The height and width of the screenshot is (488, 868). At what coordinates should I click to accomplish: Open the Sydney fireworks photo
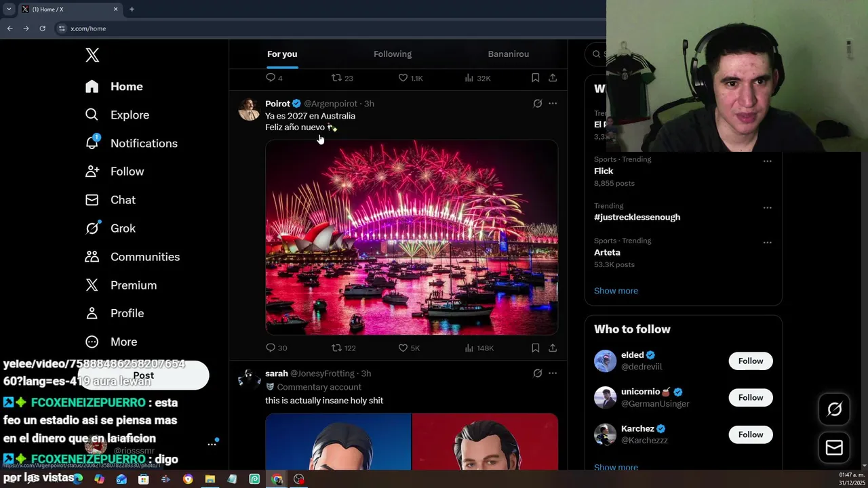click(x=412, y=237)
